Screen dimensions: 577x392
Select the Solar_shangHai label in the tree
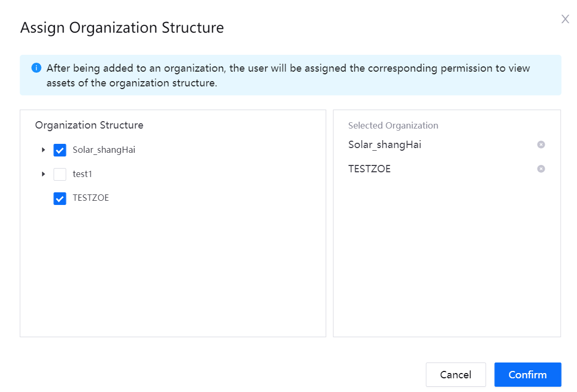[104, 150]
